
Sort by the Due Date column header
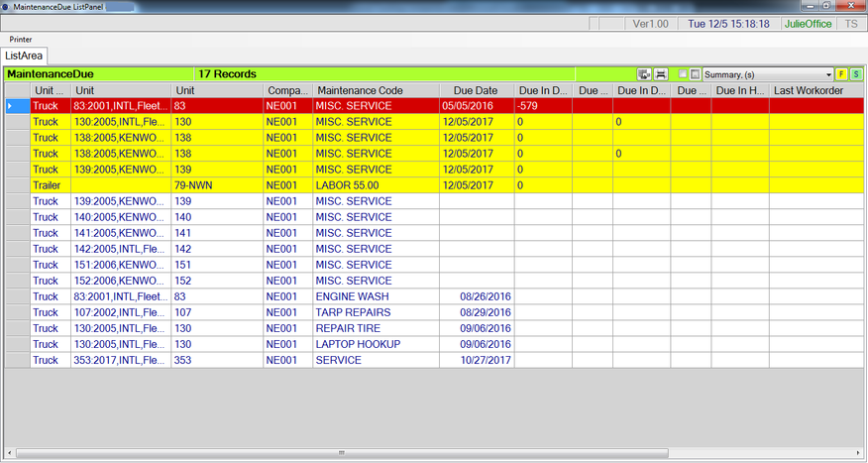tap(476, 90)
